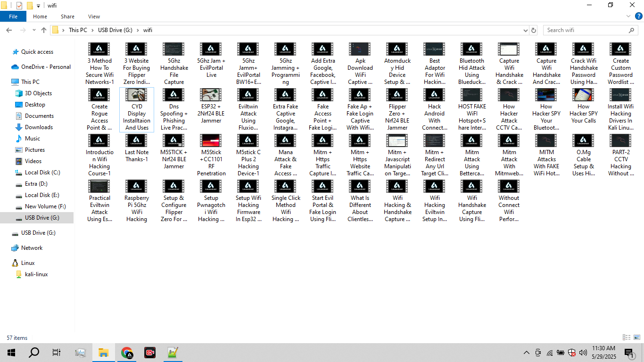Select 'Last Note Thanks-1' video file
This screenshot has width=644, height=362.
click(137, 148)
